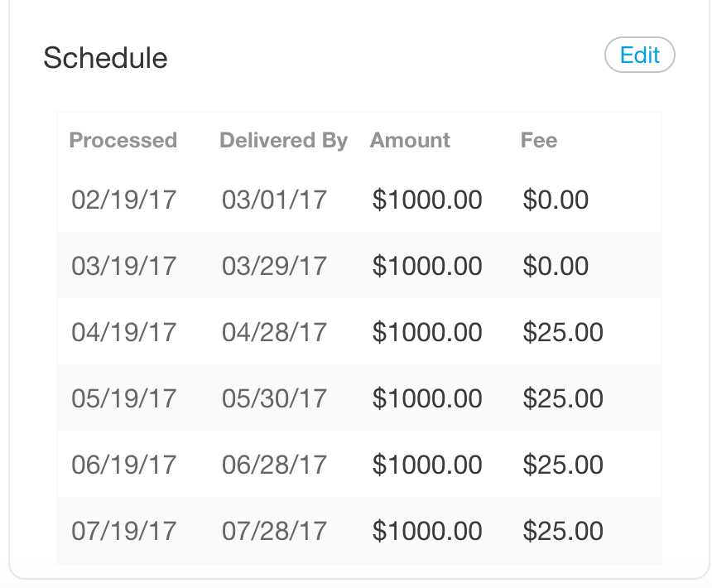This screenshot has height=588, width=712.
Task: Click the Schedule section heading
Action: 105,58
